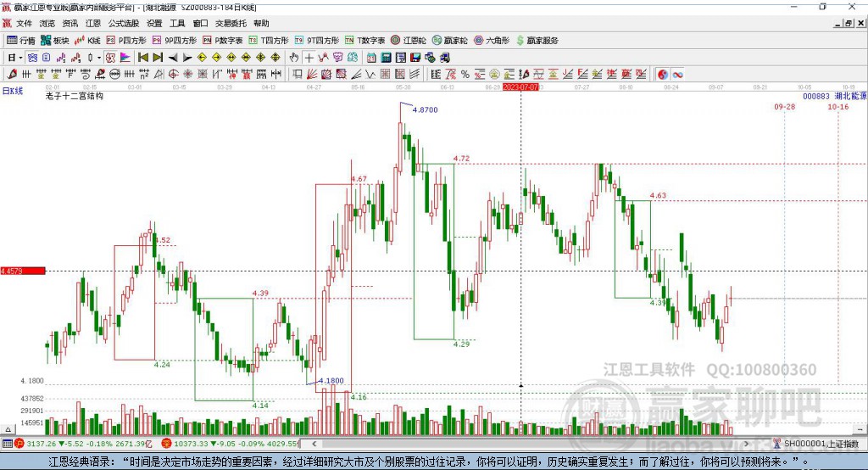Open the 资讯 menu
868x470 pixels.
pyautogui.click(x=70, y=23)
